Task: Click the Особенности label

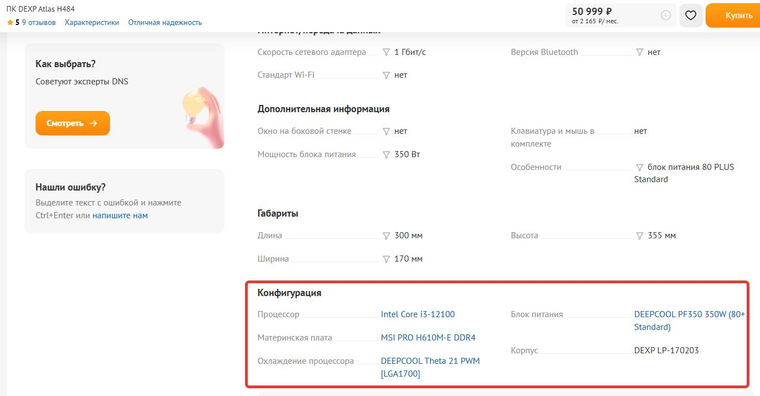Action: pos(536,167)
